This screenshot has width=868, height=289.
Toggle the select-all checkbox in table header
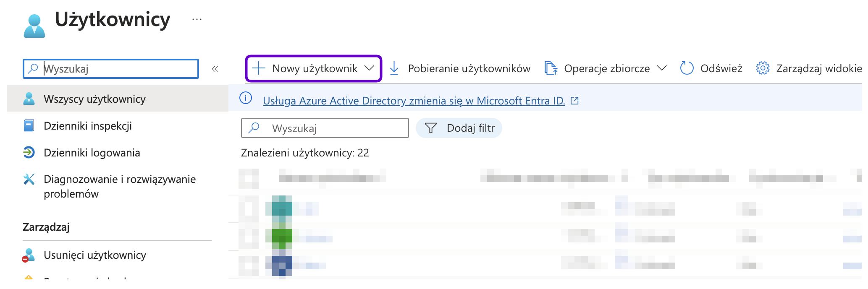pos(249,179)
